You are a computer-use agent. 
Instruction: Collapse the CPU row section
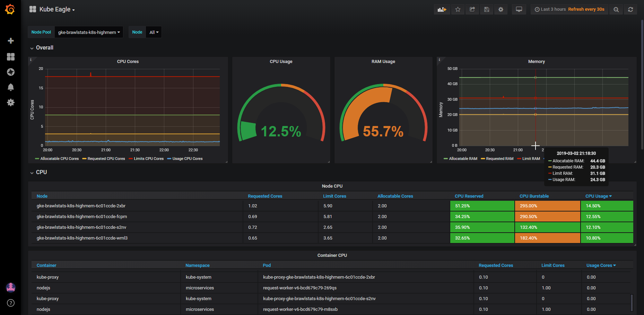tap(38, 172)
